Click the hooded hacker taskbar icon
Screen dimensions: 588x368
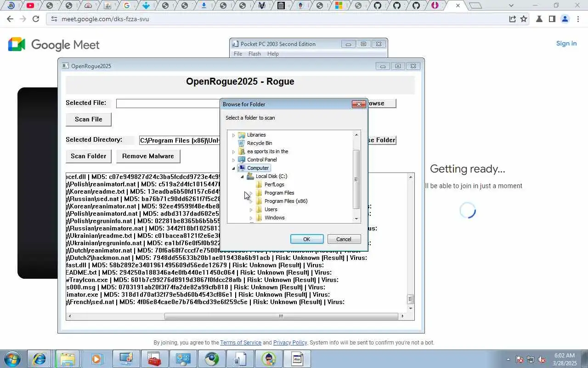(268, 359)
